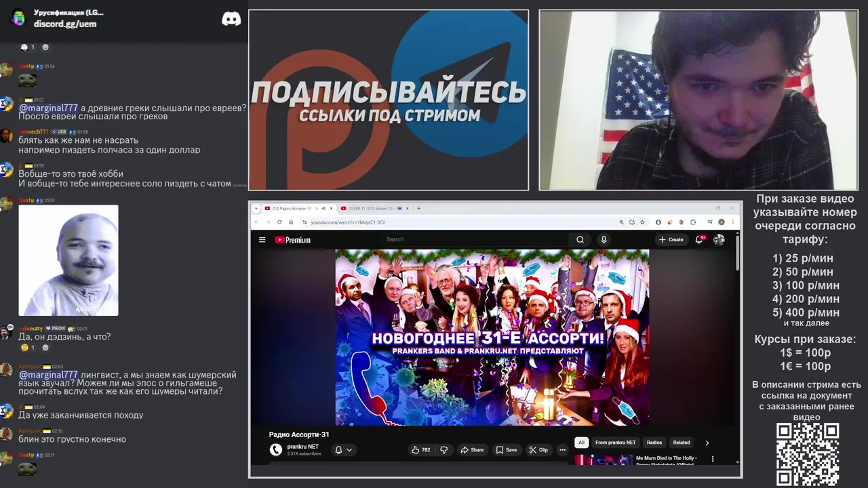
Task: Click the prankru NET channel avatar
Action: coord(275,449)
